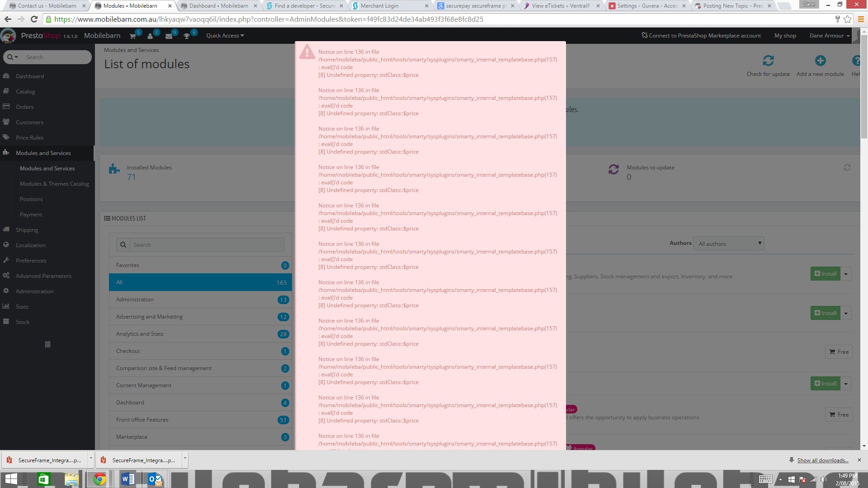Click the first green Install button
The height and width of the screenshot is (488, 868).
[825, 274]
